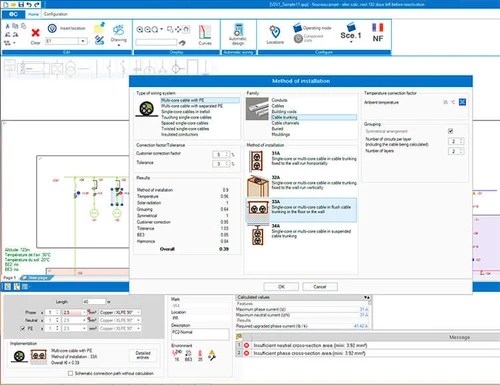Click the red Clear X icon
Viewport: 500px width, 385px height.
coord(35,33)
